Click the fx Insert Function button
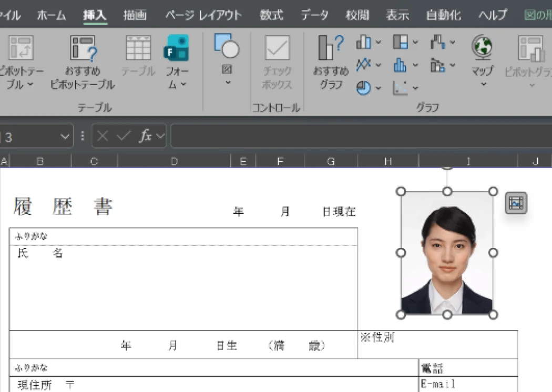This screenshot has height=392, width=552. pos(146,136)
